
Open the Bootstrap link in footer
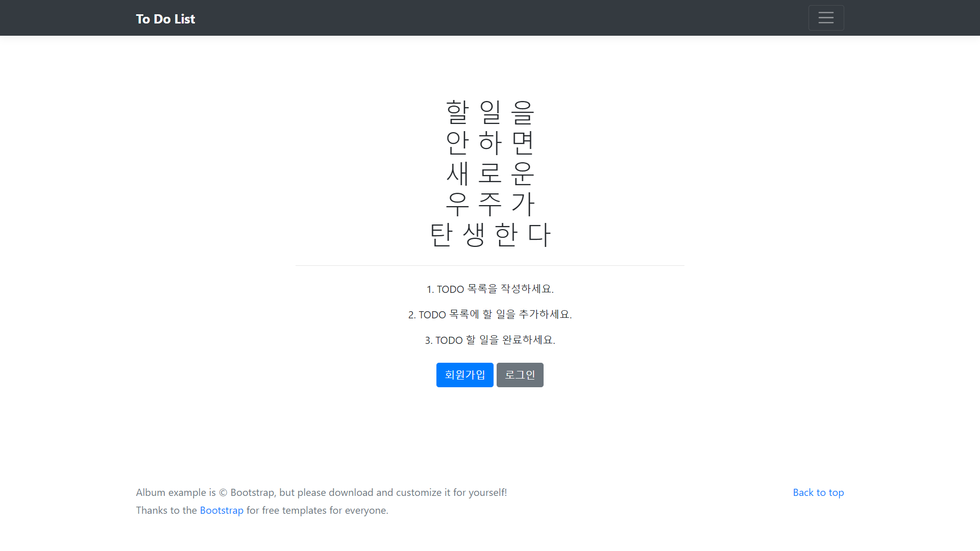[222, 510]
